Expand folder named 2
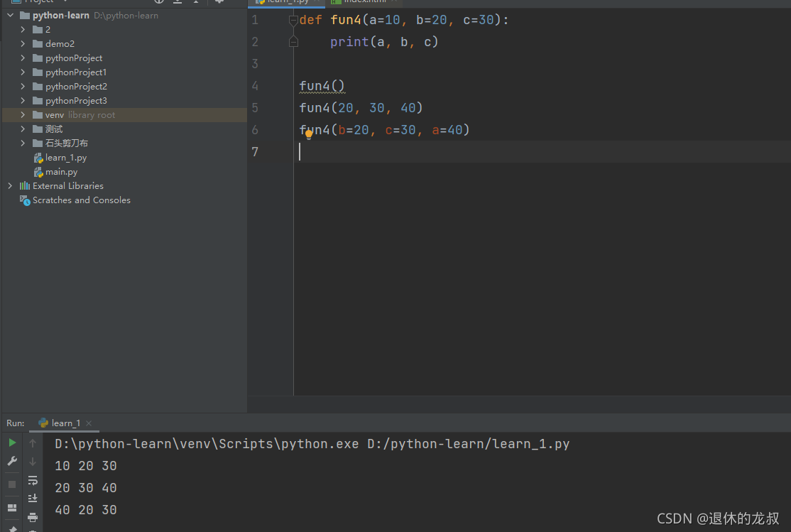The height and width of the screenshot is (532, 791). pyautogui.click(x=23, y=29)
